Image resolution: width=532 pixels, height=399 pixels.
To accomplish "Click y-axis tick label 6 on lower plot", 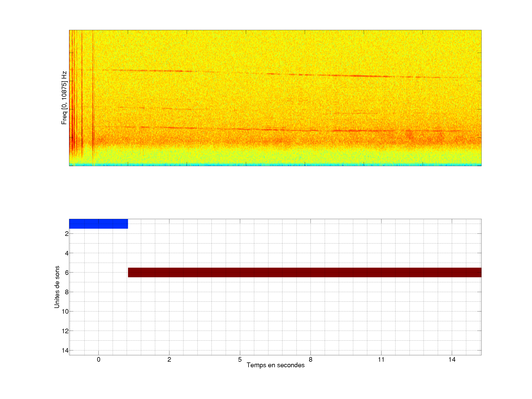I will coord(67,272).
